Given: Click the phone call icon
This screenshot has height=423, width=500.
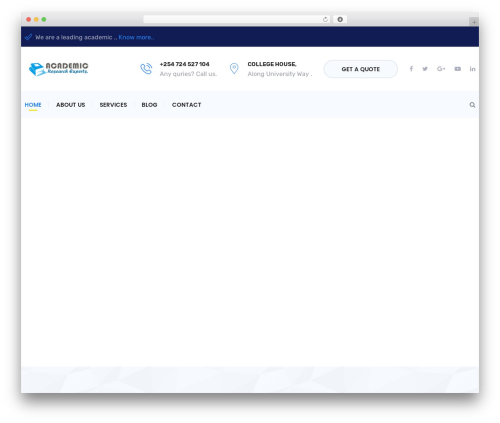Looking at the screenshot, I should click(146, 69).
